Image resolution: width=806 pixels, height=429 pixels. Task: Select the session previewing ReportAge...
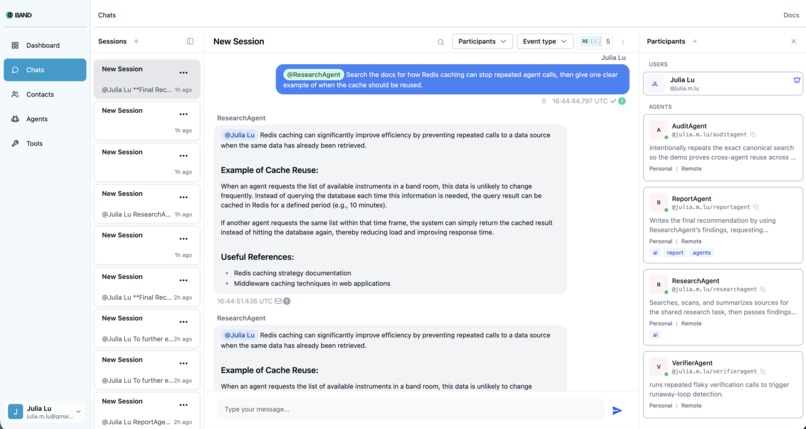coord(146,411)
